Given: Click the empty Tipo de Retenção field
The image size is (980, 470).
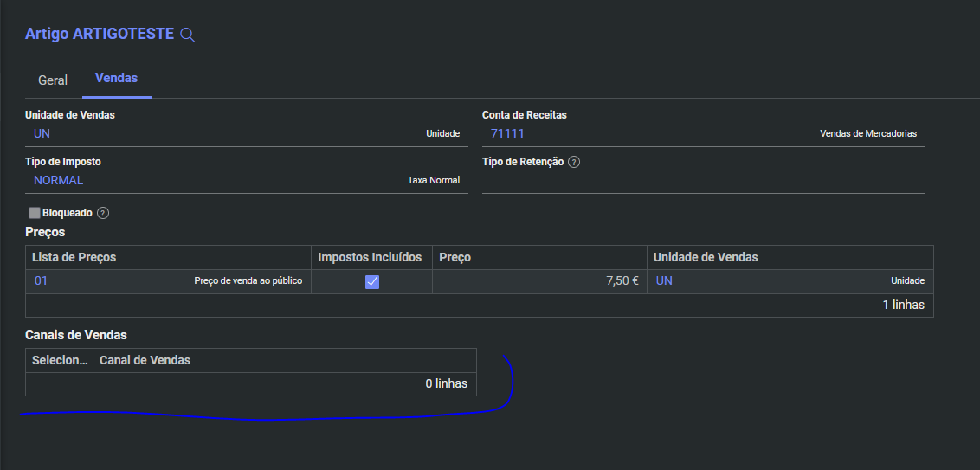Looking at the screenshot, I should click(702, 181).
